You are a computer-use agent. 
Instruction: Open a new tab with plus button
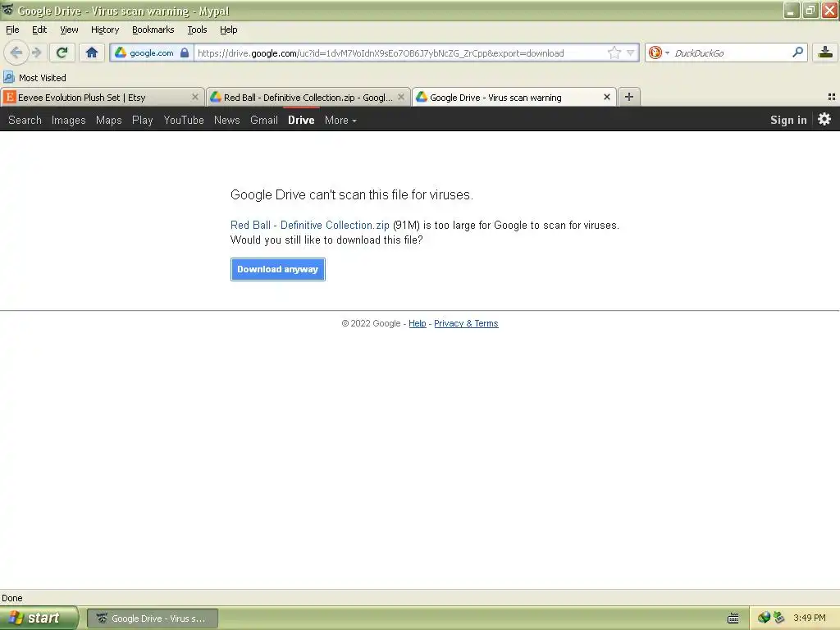629,97
